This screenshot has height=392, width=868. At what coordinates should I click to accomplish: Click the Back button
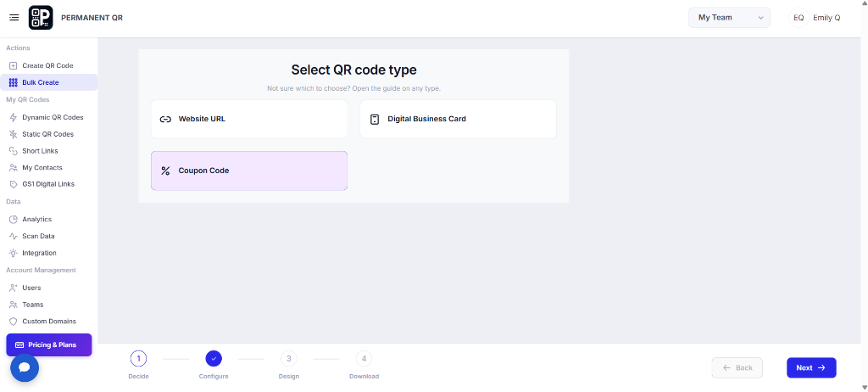pos(737,367)
